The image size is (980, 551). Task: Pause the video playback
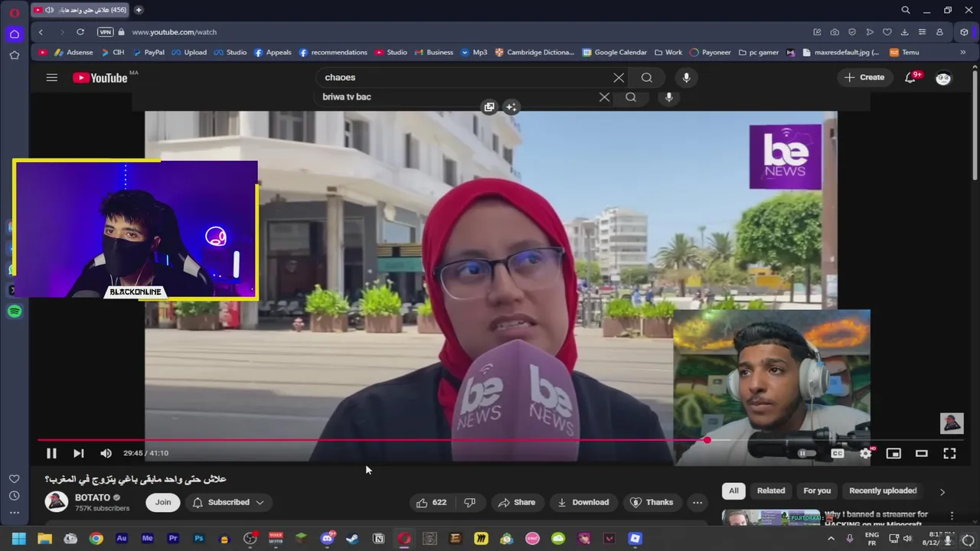point(51,453)
